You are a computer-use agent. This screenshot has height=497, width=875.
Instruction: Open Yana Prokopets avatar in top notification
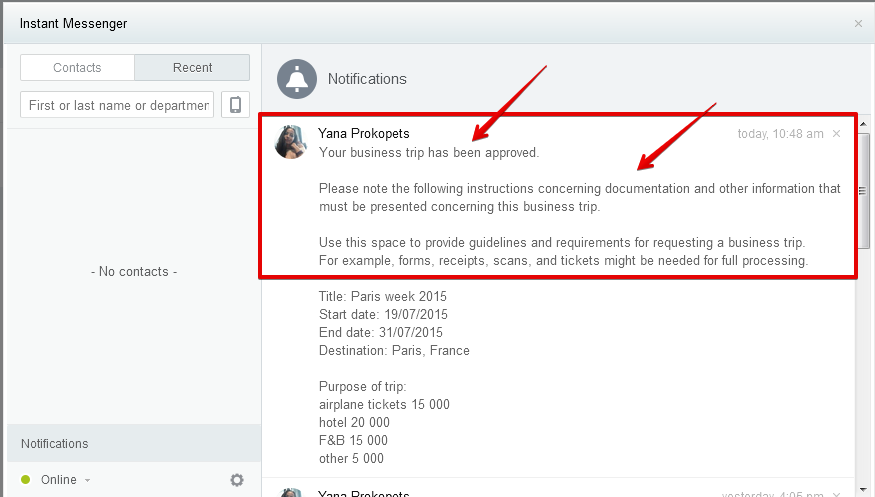click(x=291, y=142)
